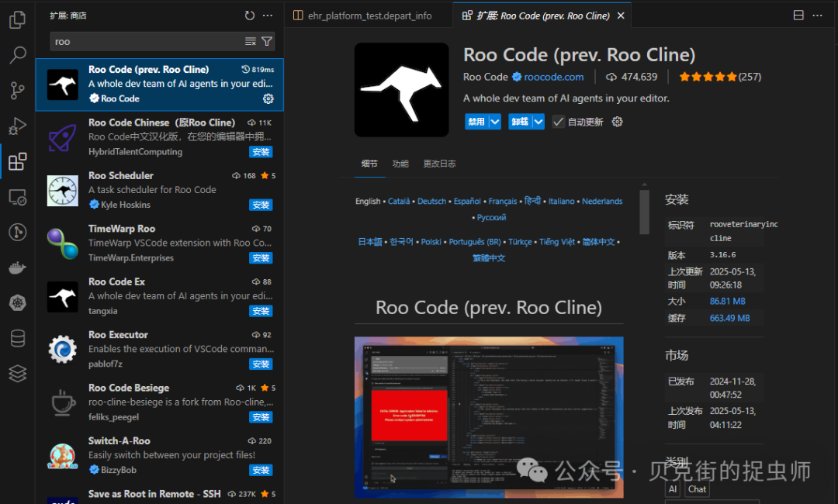Click the 86.81 MB size link
The image size is (838, 504).
pos(727,302)
